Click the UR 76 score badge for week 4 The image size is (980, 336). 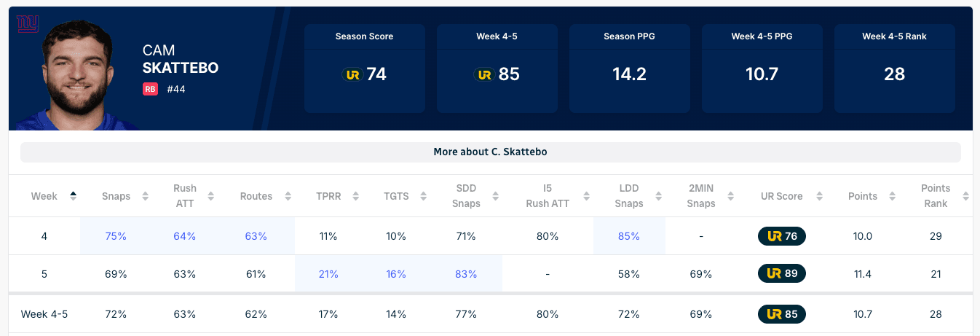coord(781,236)
